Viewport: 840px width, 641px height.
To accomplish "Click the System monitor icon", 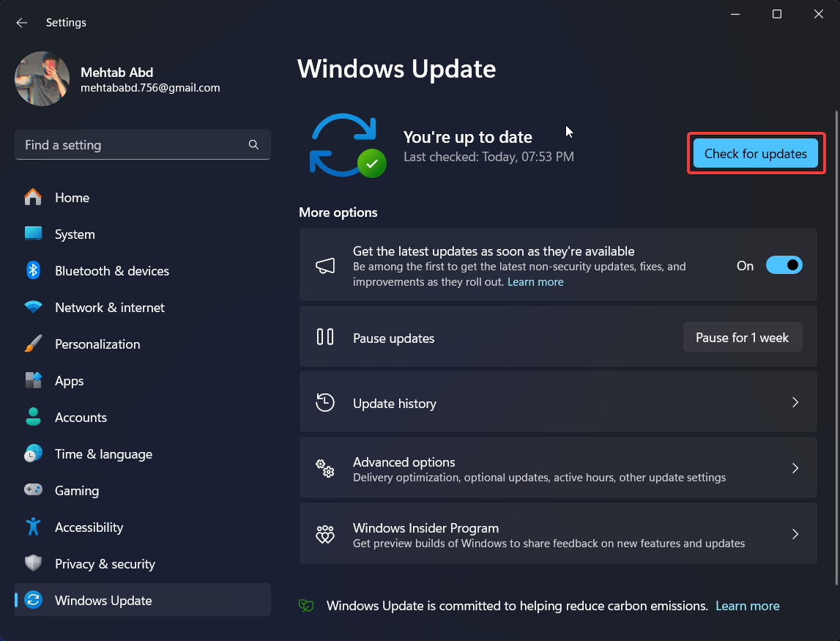I will pyautogui.click(x=33, y=234).
